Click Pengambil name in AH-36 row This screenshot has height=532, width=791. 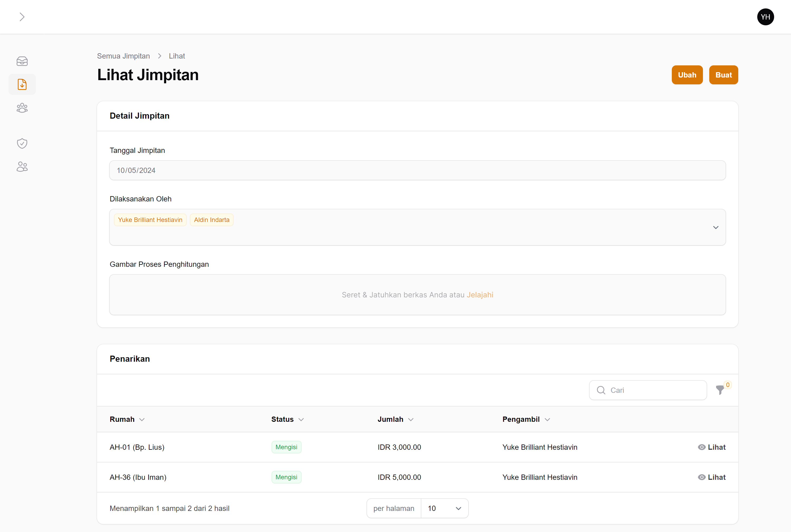(x=539, y=477)
